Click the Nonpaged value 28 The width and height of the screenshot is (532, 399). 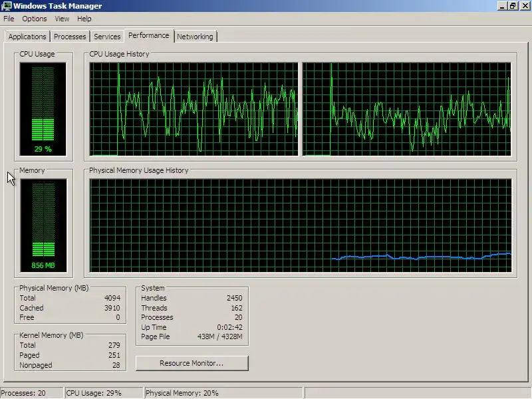(x=116, y=365)
